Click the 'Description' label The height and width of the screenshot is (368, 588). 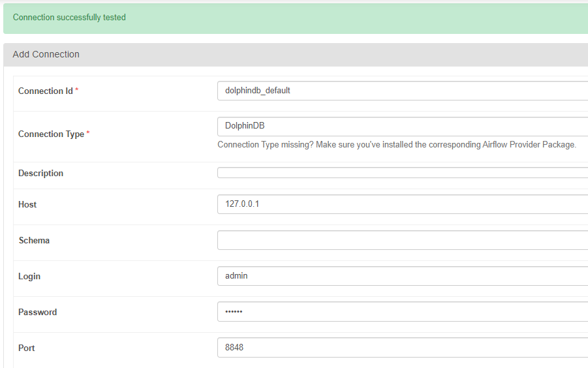click(41, 173)
